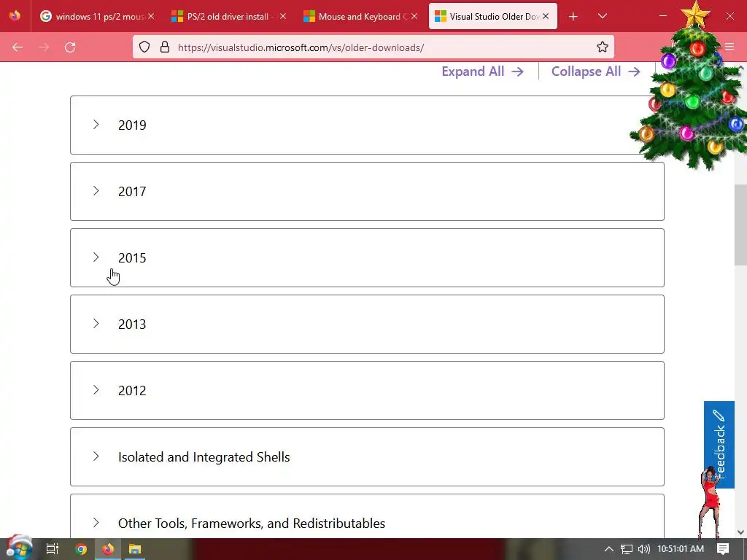Minimize the Firefox window
747x560 pixels.
click(x=662, y=16)
